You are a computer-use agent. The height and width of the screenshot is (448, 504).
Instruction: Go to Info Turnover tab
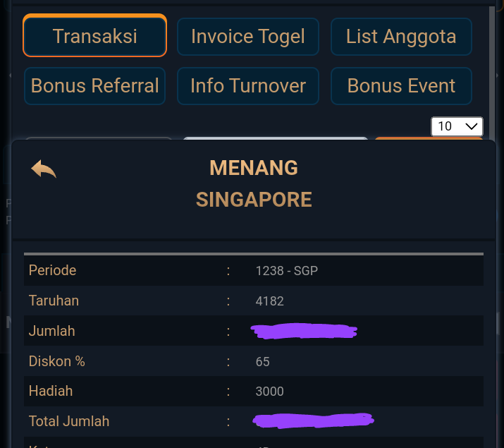click(x=248, y=86)
